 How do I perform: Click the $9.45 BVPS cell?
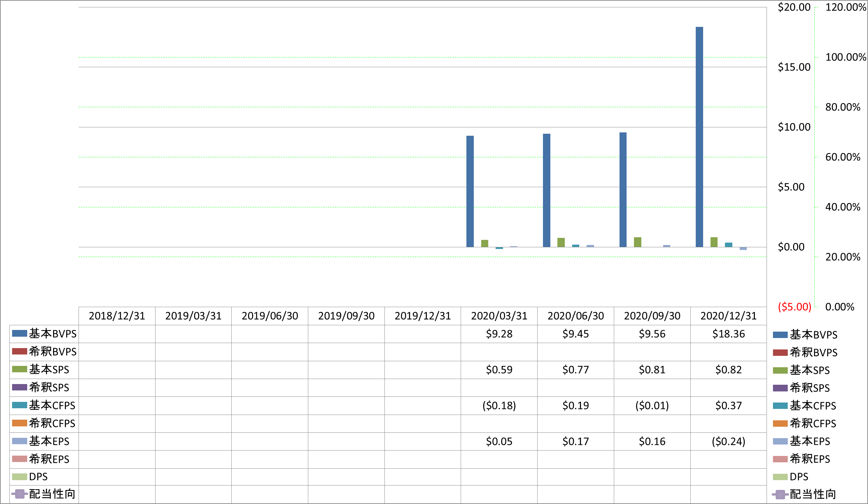(576, 334)
